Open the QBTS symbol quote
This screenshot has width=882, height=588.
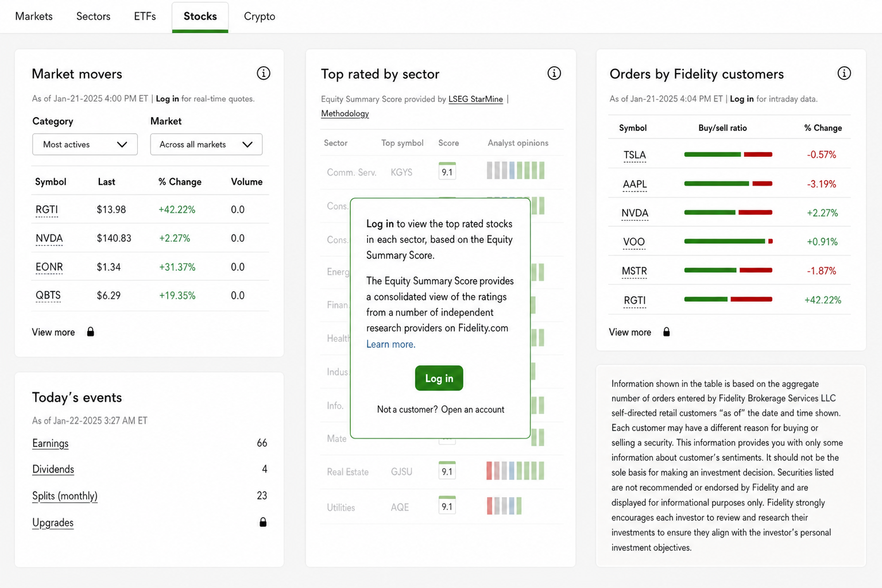tap(48, 296)
